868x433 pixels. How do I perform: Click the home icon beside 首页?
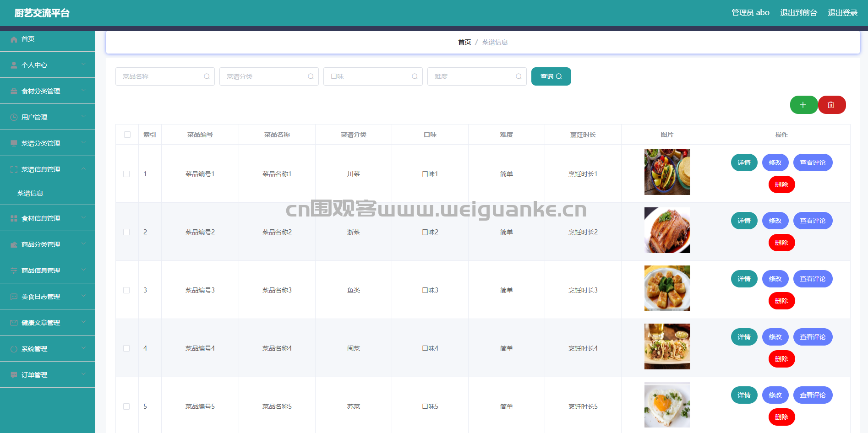14,39
